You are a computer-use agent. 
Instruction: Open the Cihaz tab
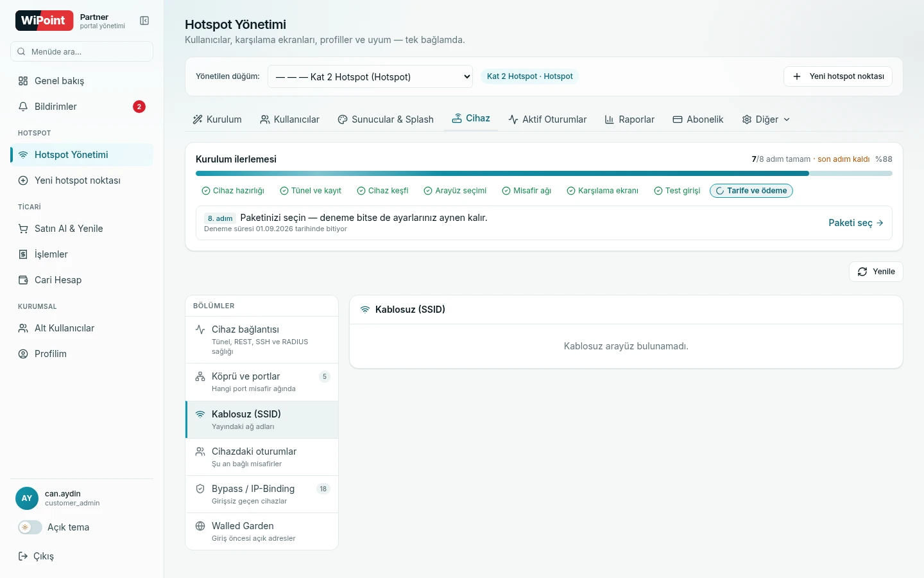tap(471, 119)
